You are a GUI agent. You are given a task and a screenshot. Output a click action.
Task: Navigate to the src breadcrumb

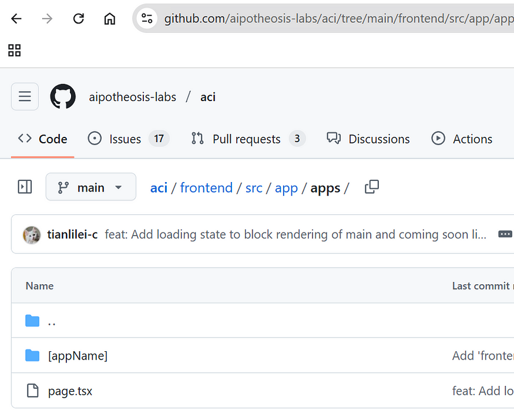[254, 188]
